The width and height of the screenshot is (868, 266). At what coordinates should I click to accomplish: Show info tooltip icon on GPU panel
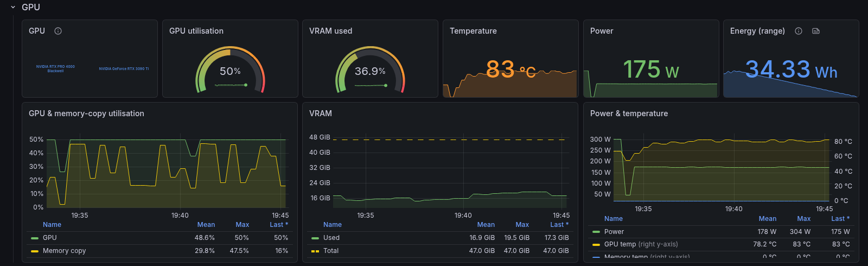(58, 31)
